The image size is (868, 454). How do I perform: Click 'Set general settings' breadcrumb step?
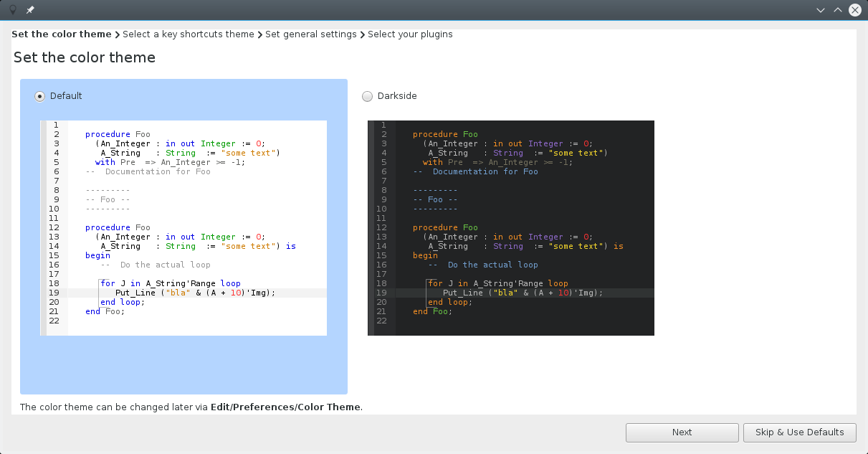point(311,34)
